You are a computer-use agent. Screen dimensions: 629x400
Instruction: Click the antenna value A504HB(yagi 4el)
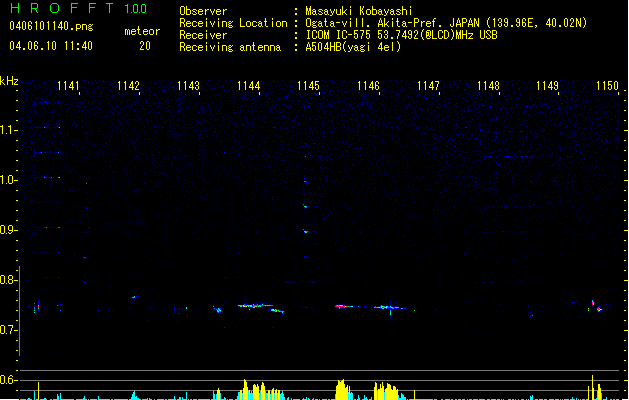click(x=353, y=47)
